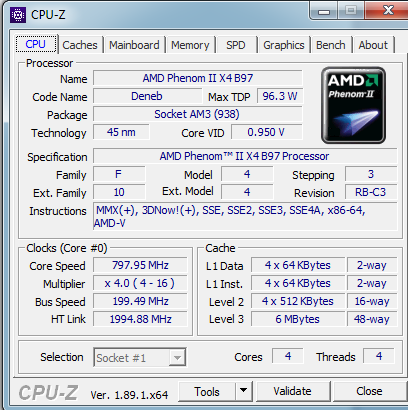Click the Instructions list field
Viewport: 408px width, 412px height.
pyautogui.click(x=245, y=216)
